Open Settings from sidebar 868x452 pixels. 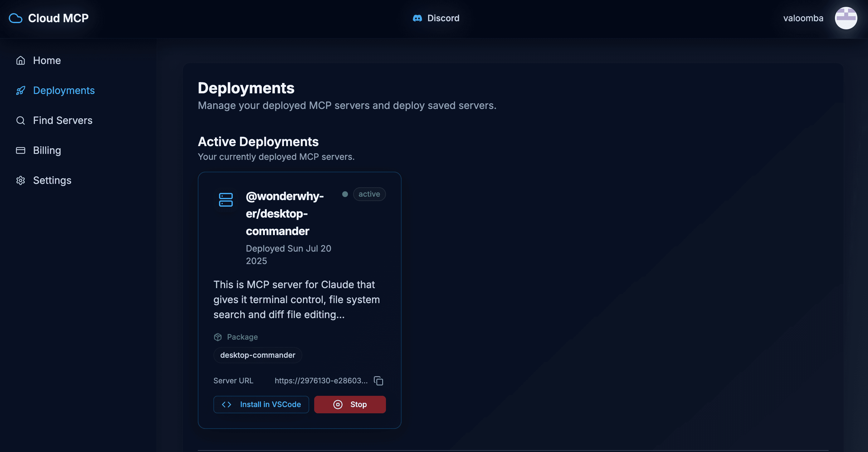click(52, 180)
